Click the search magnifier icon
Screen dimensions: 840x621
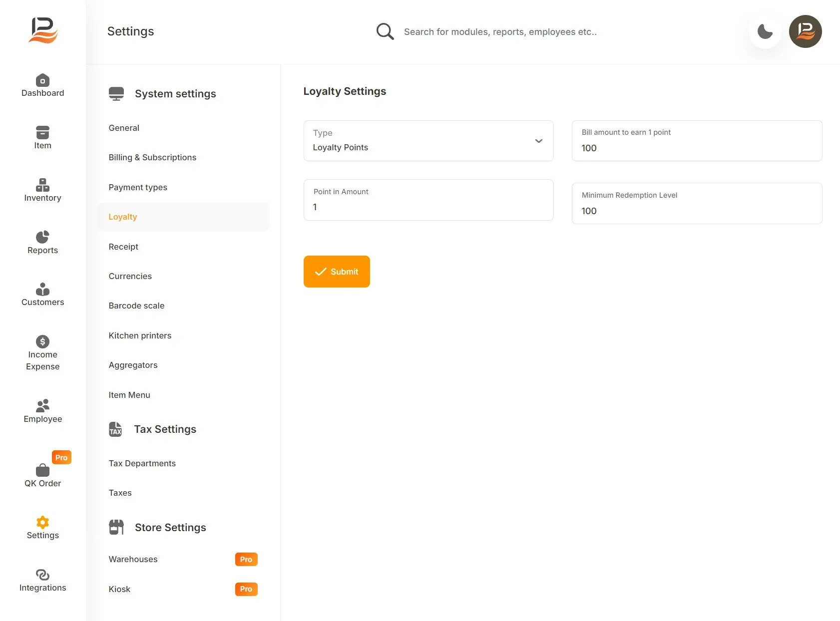pyautogui.click(x=385, y=31)
